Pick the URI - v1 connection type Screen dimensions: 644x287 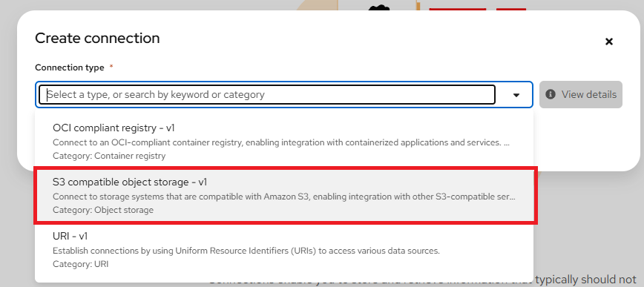coord(284,249)
